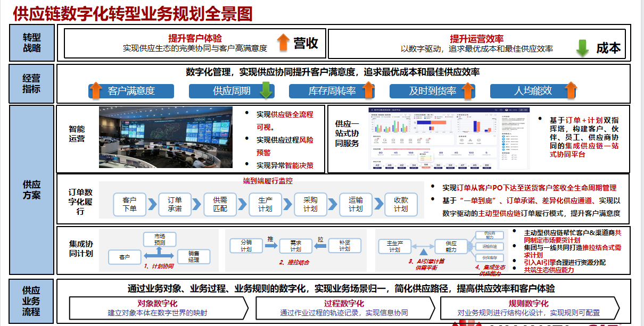Click the blue 推 arrow after 分销计划
This screenshot has width=644, height=326.
pyautogui.click(x=271, y=246)
